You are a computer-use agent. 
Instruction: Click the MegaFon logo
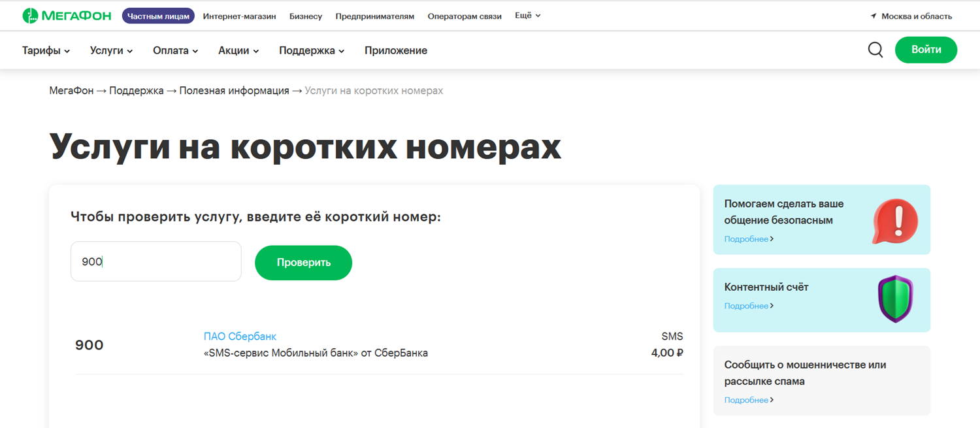click(67, 16)
